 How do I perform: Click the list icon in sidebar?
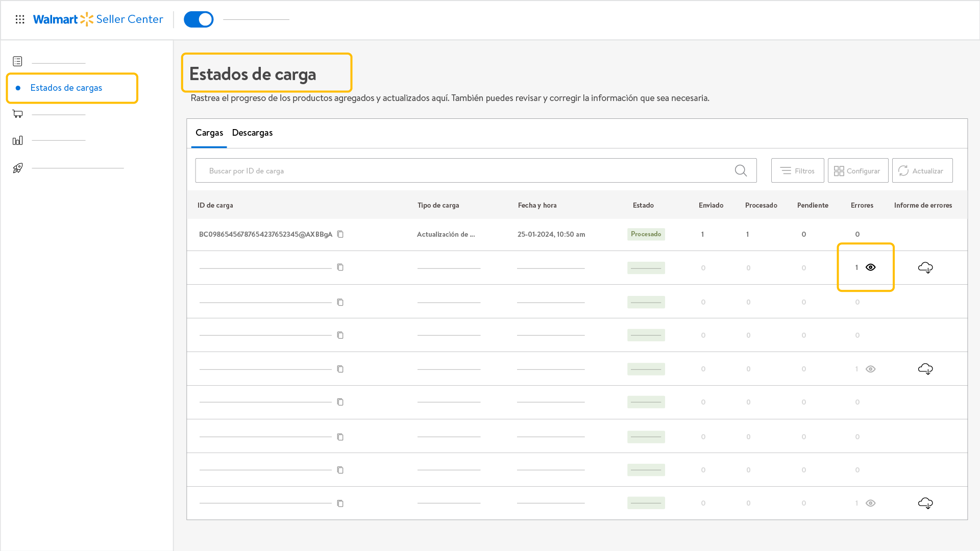point(18,61)
